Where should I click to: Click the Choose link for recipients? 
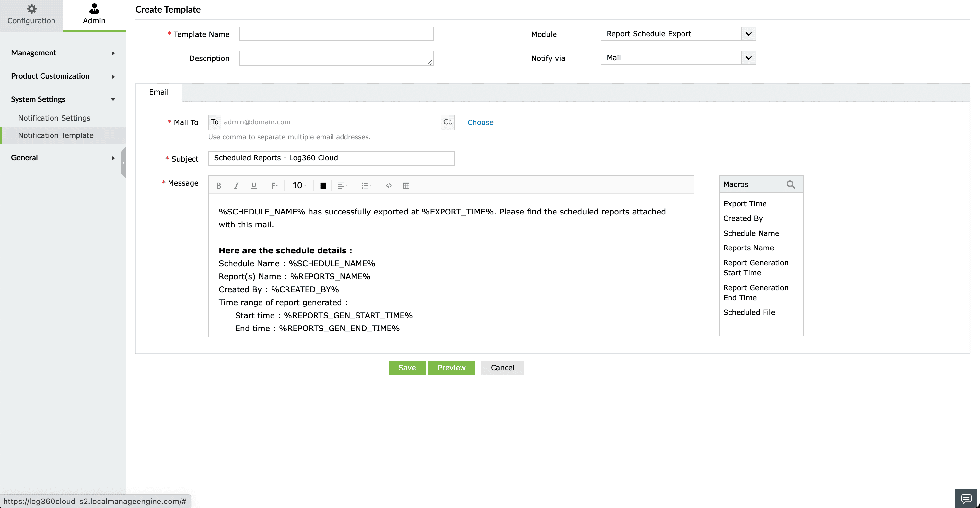[x=480, y=122]
